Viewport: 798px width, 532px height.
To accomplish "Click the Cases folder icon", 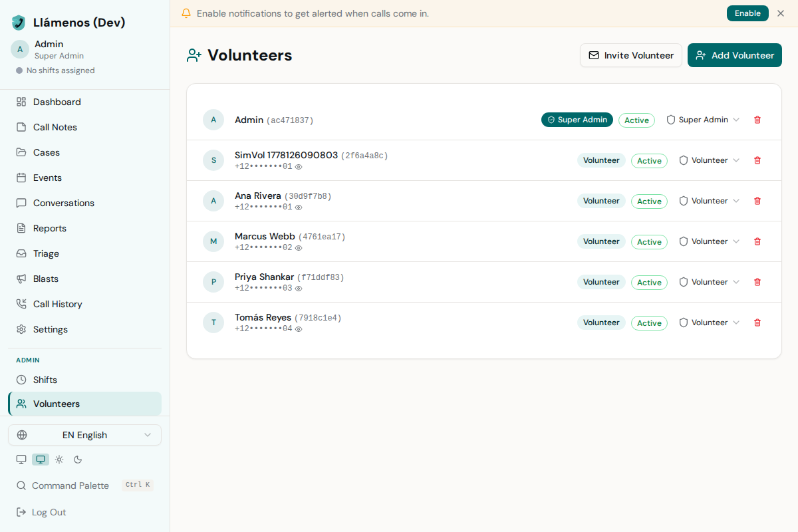I will click(21, 152).
